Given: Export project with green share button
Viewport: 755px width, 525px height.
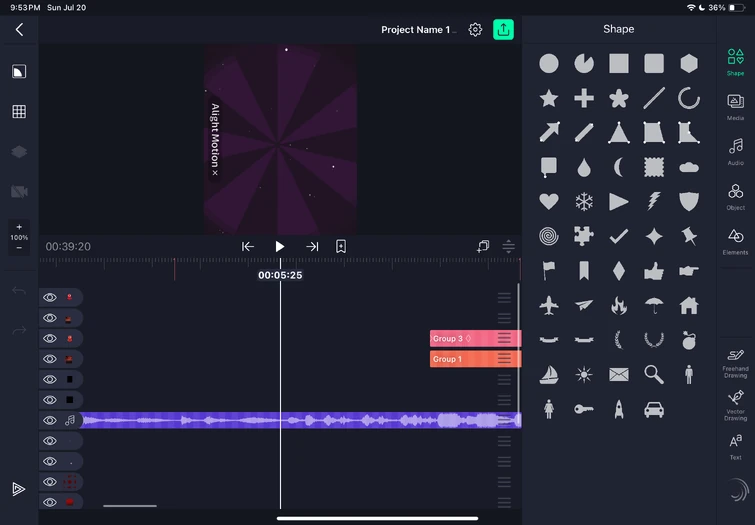Looking at the screenshot, I should [503, 29].
